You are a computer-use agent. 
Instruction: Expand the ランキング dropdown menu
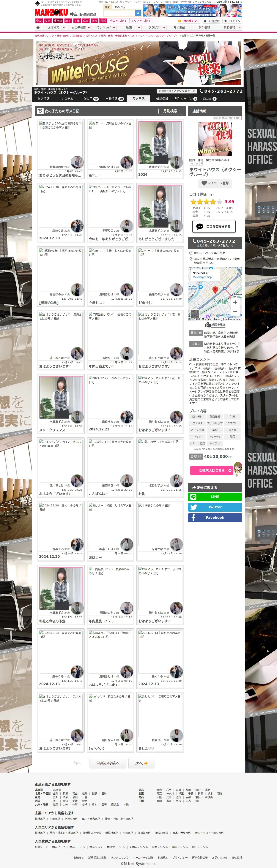[104, 28]
